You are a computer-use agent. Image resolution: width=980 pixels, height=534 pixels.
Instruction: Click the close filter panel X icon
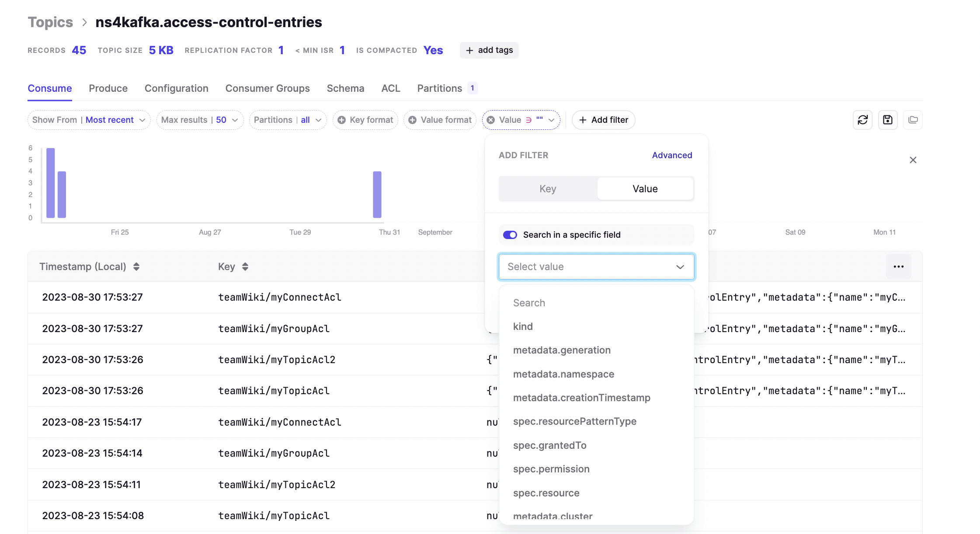(913, 160)
